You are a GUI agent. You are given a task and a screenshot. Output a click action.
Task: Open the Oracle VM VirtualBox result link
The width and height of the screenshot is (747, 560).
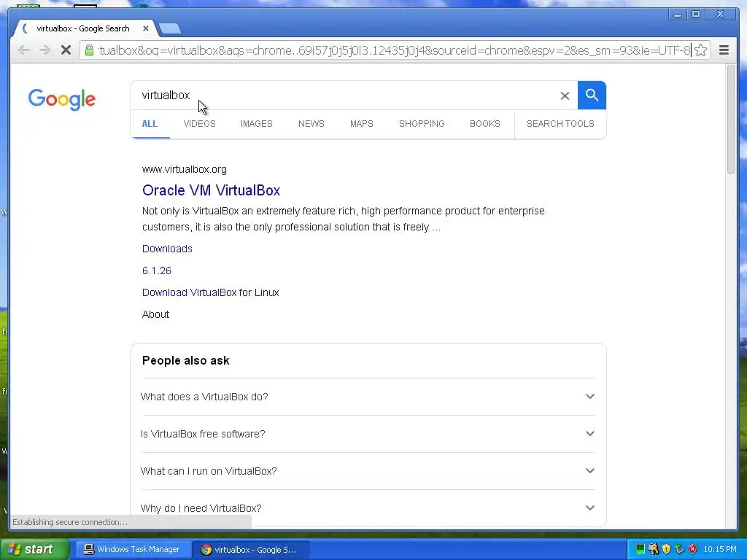211,190
